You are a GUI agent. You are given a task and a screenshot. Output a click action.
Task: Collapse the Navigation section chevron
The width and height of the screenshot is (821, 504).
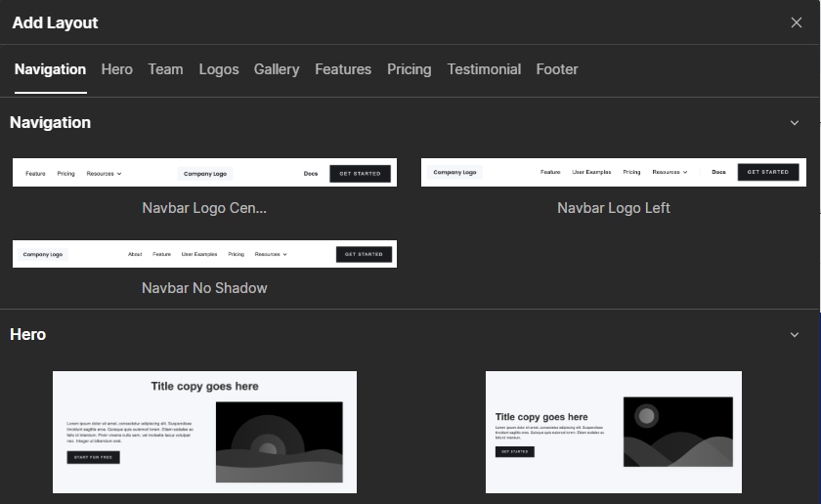click(795, 123)
